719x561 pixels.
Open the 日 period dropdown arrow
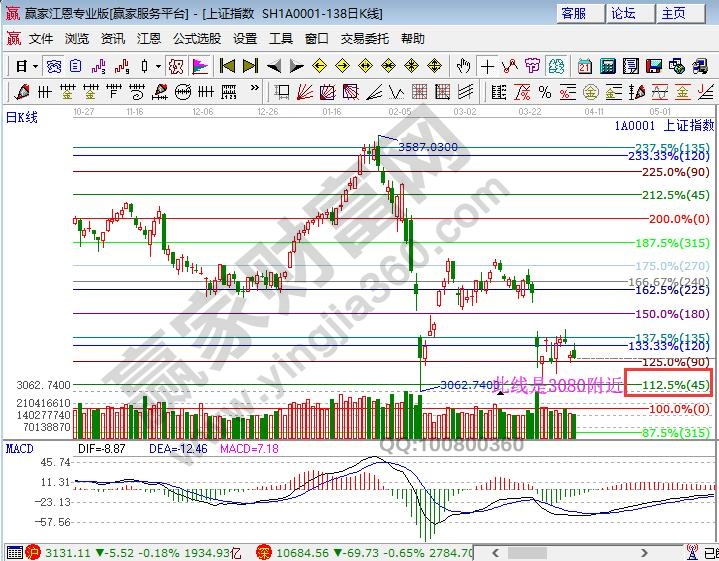click(x=34, y=66)
